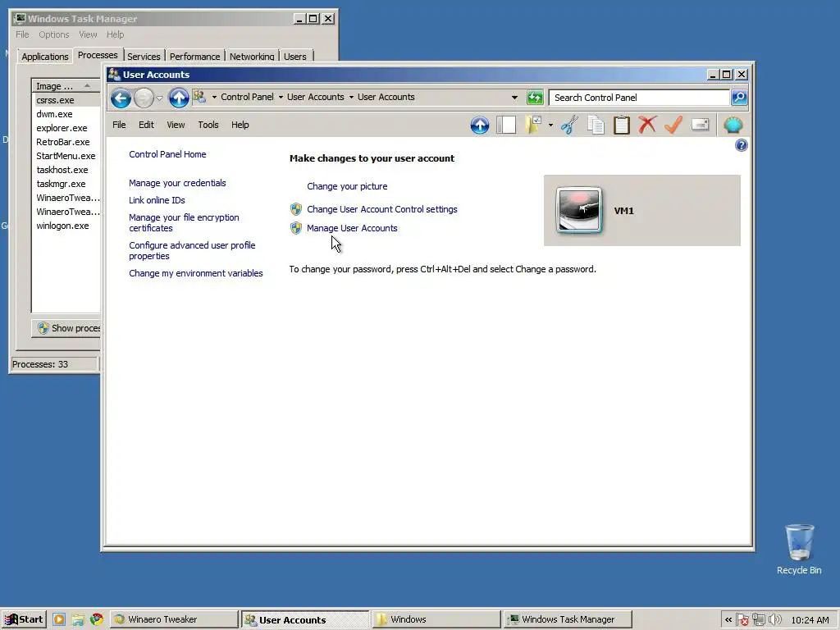Screen dimensions: 840x630
Task: Click the Copy toolbar icon
Action: pos(596,126)
